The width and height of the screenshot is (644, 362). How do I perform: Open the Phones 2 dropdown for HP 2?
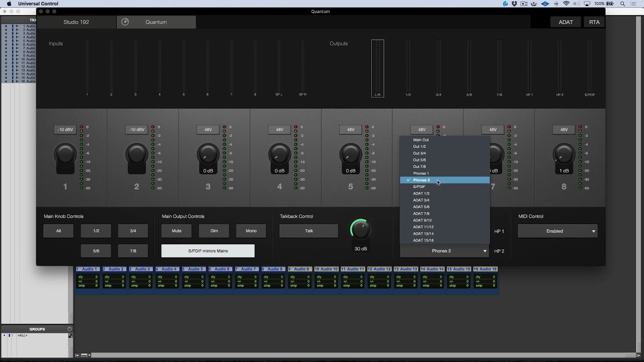pos(445,251)
